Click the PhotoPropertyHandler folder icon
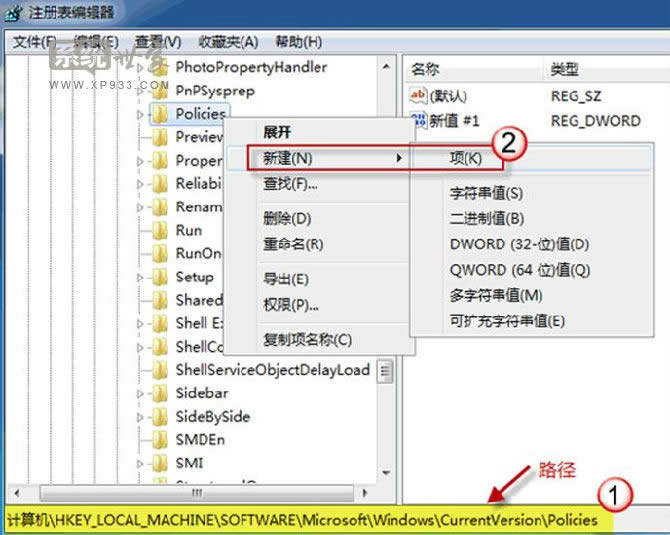Screen dimensions: 670x535 tap(159, 67)
